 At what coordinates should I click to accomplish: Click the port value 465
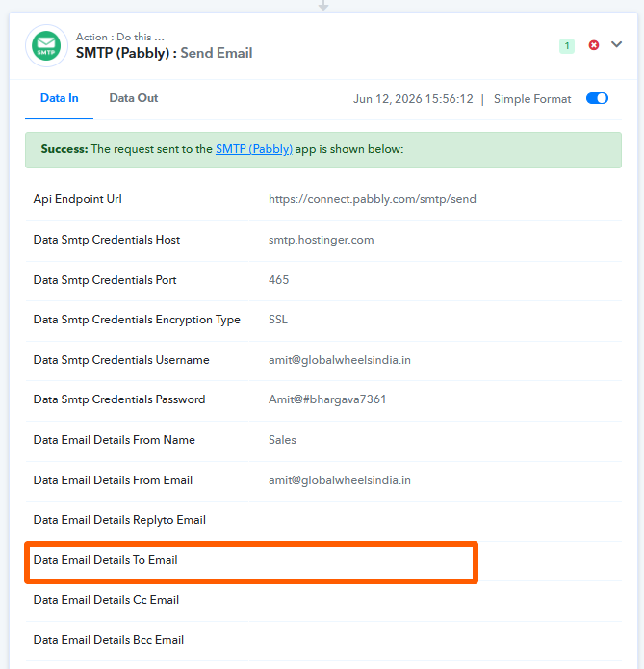(x=279, y=280)
